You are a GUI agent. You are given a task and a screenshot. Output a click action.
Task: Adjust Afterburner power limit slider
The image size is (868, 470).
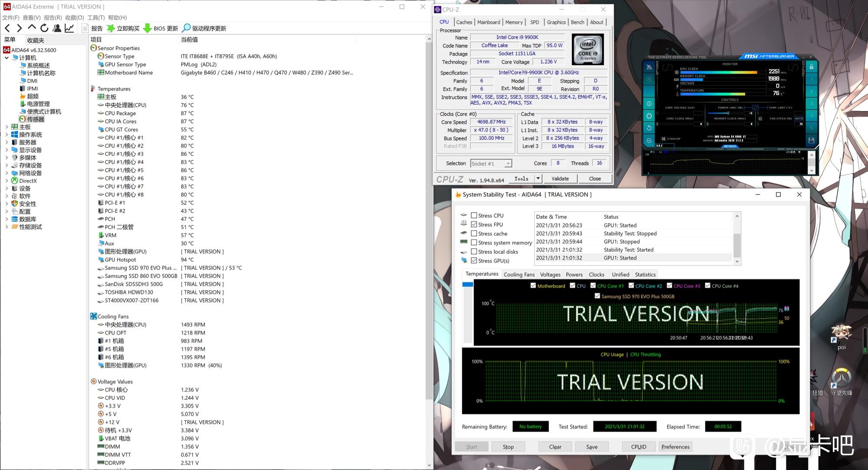pyautogui.click(x=728, y=113)
